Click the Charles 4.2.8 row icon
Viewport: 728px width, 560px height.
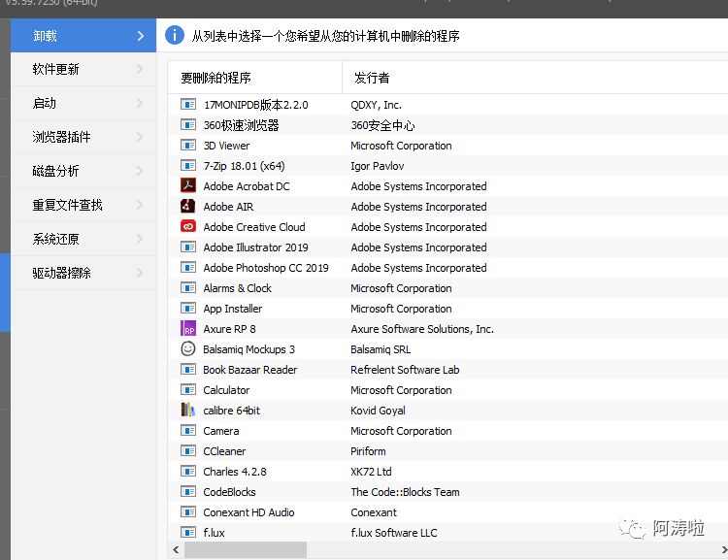[x=188, y=472]
